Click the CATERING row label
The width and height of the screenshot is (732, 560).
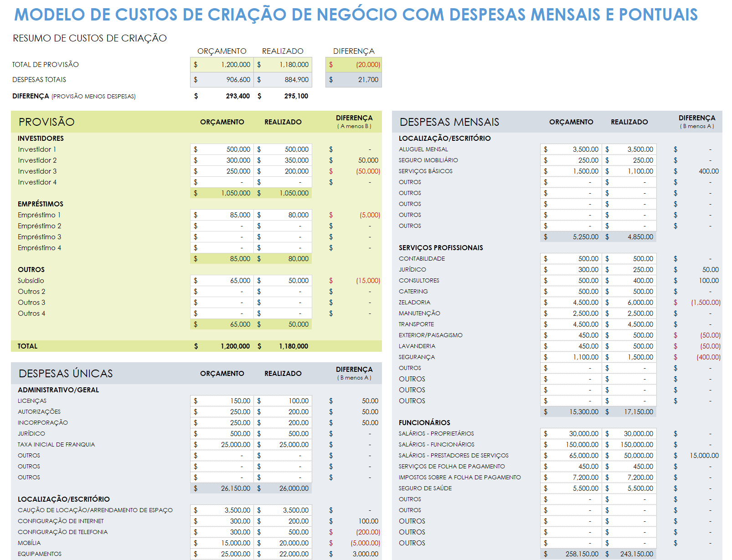pos(413,292)
